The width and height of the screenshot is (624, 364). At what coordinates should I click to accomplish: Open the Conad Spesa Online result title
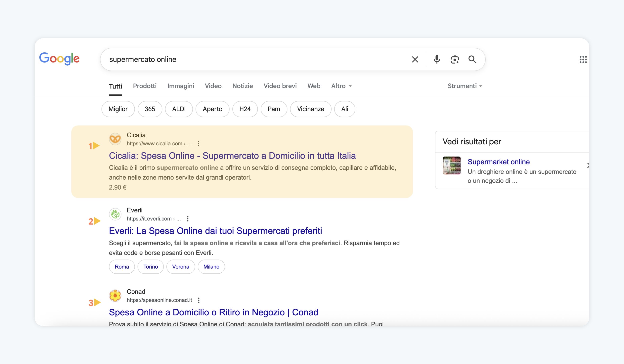[x=213, y=312]
